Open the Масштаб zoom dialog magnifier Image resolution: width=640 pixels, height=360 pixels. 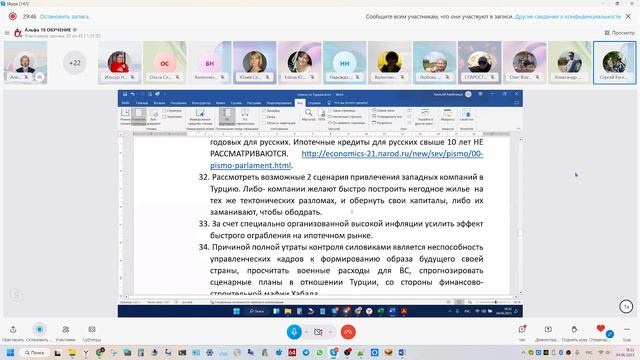pos(309,115)
